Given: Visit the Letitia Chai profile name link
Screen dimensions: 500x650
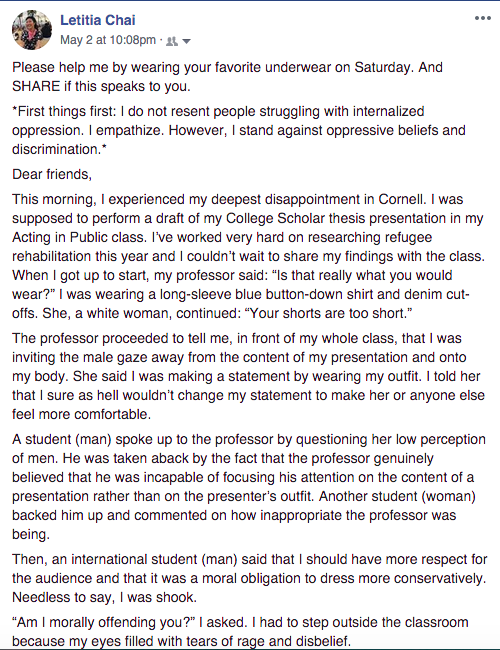Looking at the screenshot, I should click(97, 20).
